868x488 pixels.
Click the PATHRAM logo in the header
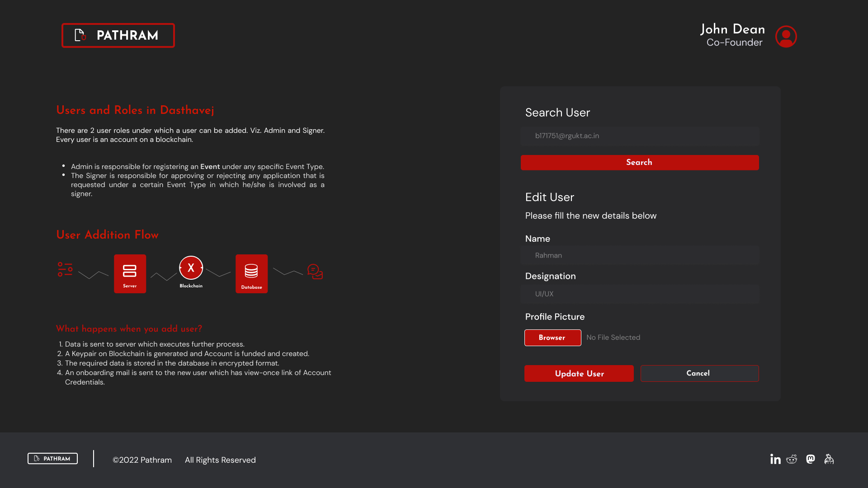pyautogui.click(x=118, y=35)
